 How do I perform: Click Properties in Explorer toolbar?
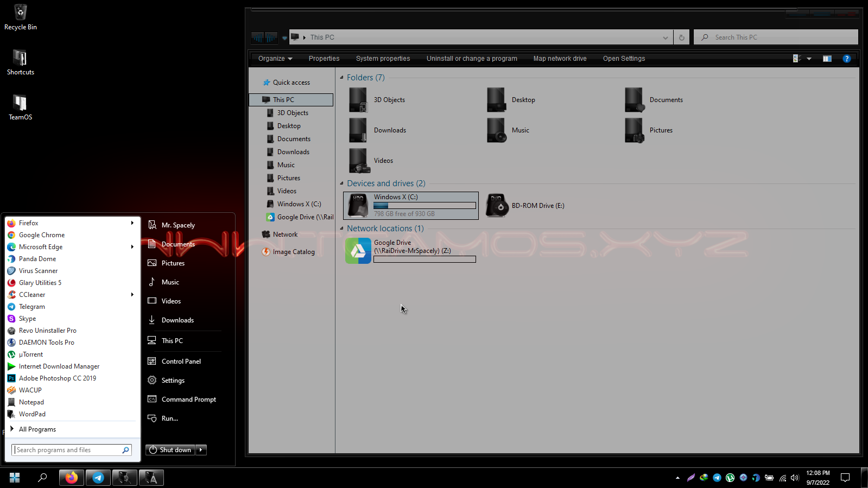[x=324, y=59]
